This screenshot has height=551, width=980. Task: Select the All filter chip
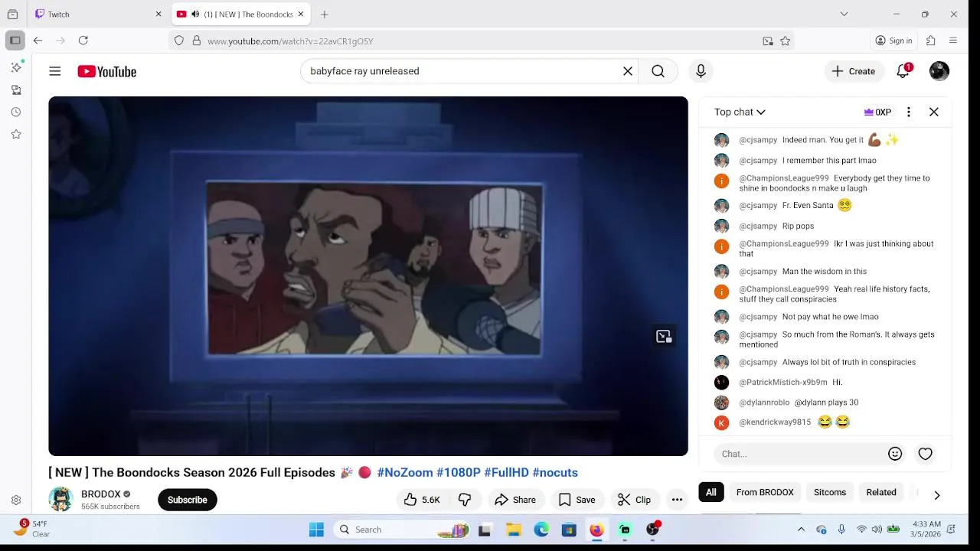click(711, 492)
